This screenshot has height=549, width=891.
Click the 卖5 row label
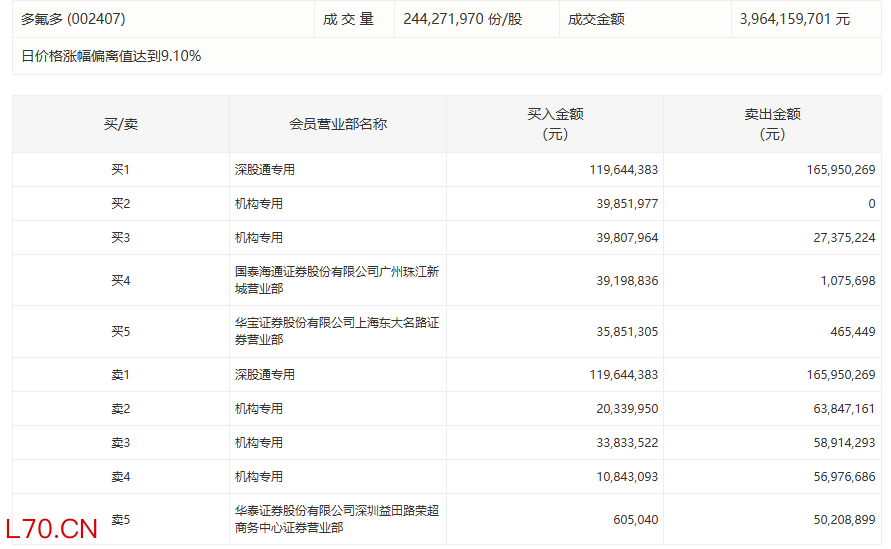pyautogui.click(x=121, y=519)
